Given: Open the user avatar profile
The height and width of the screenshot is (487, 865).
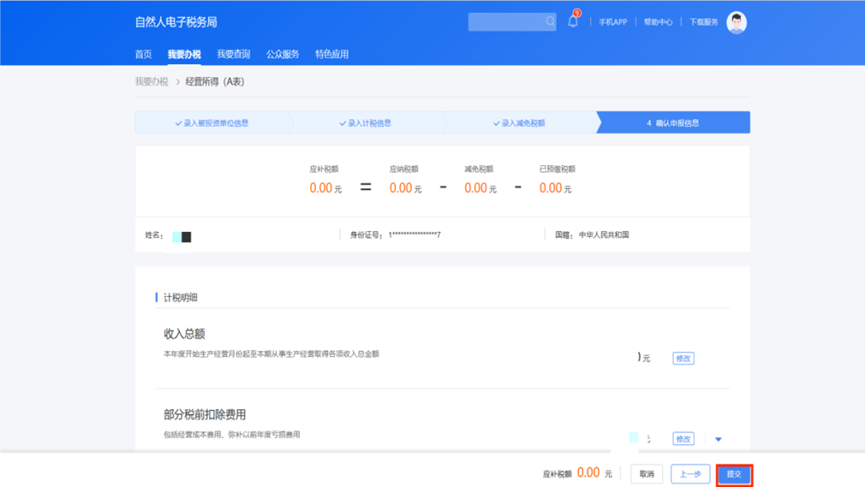Looking at the screenshot, I should pos(737,22).
